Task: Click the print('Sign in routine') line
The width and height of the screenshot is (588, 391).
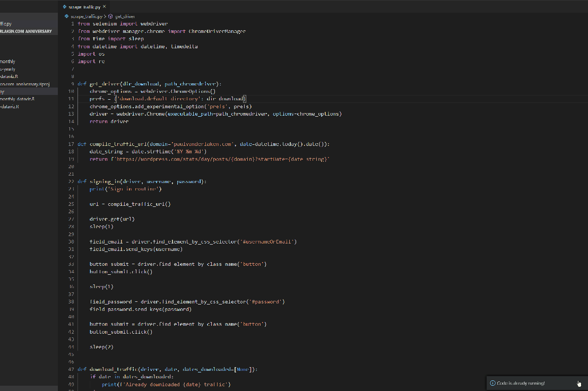Action: click(126, 189)
